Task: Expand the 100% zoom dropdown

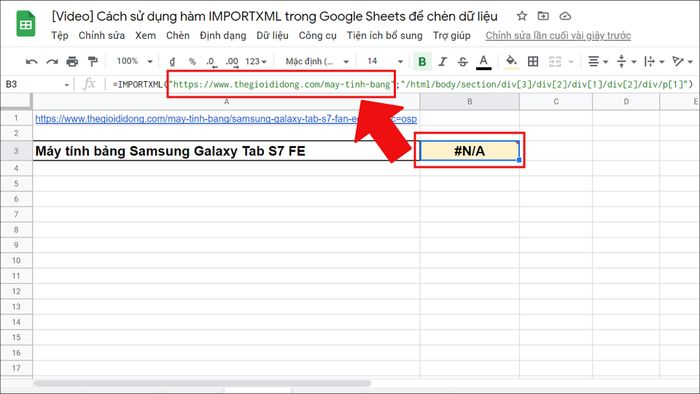Action: pos(134,61)
